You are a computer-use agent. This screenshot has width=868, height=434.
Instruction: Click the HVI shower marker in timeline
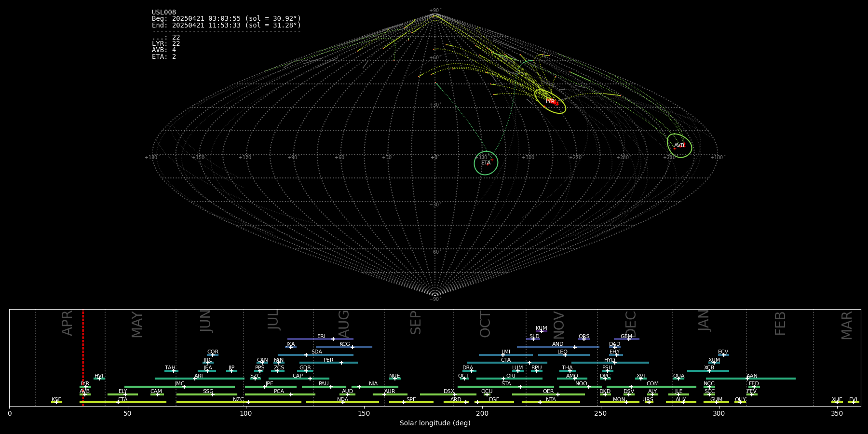99,379
